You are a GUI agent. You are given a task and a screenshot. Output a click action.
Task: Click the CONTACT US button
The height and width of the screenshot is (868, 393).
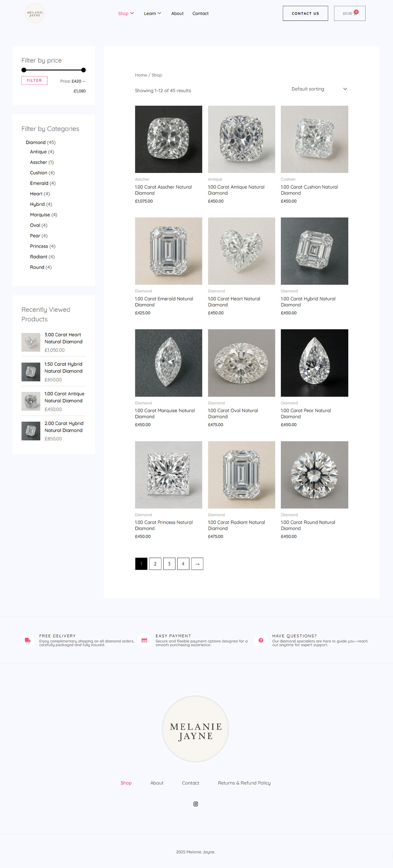305,14
